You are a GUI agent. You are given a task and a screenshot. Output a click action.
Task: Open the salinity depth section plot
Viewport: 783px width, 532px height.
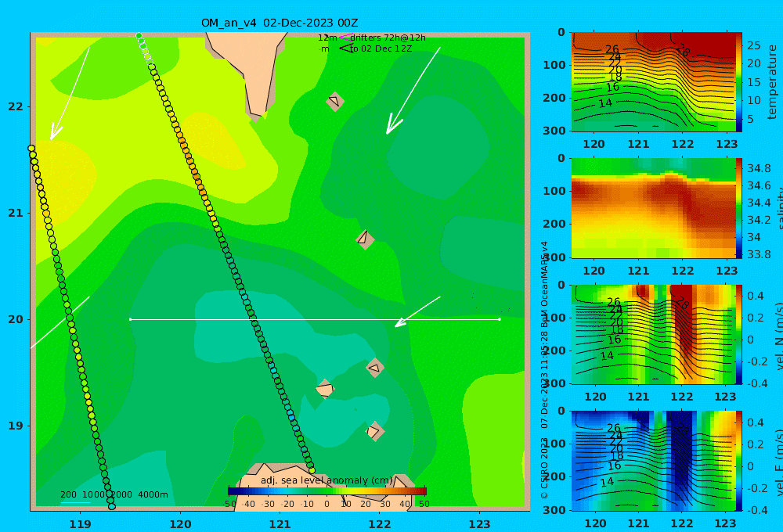(x=653, y=208)
